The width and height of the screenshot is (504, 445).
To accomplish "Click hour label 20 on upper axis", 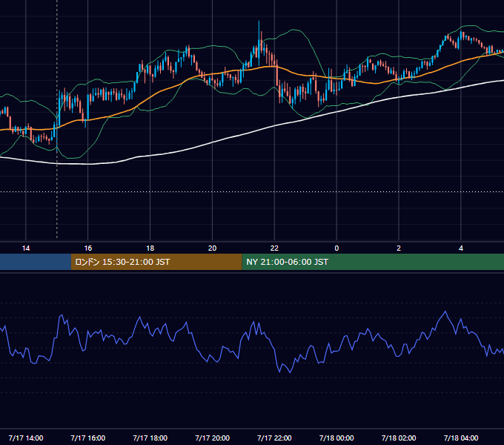I will (x=212, y=248).
